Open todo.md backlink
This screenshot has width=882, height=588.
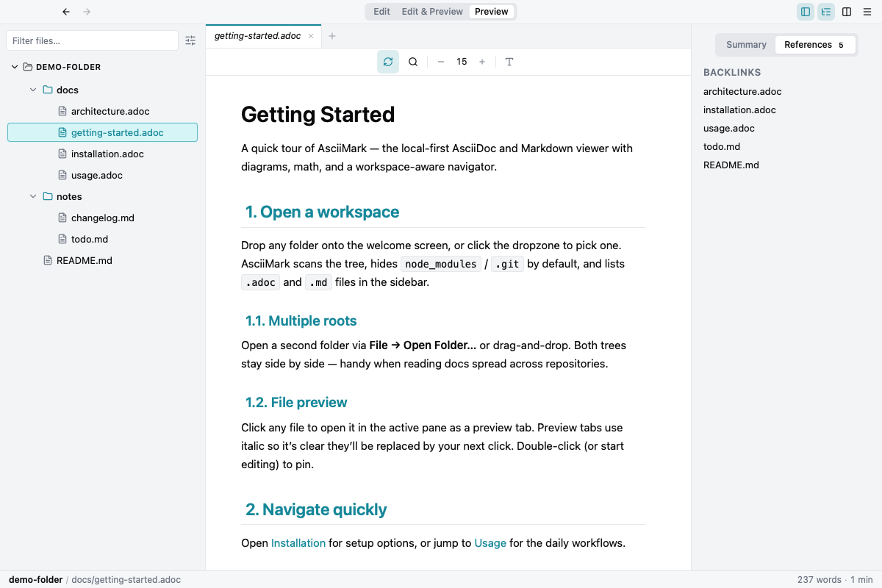[x=722, y=147]
